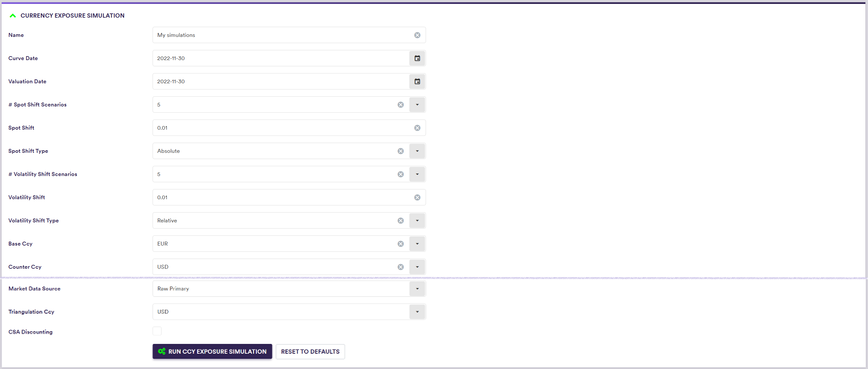
Task: Clear the Counter Ccy selection
Action: pyautogui.click(x=400, y=267)
